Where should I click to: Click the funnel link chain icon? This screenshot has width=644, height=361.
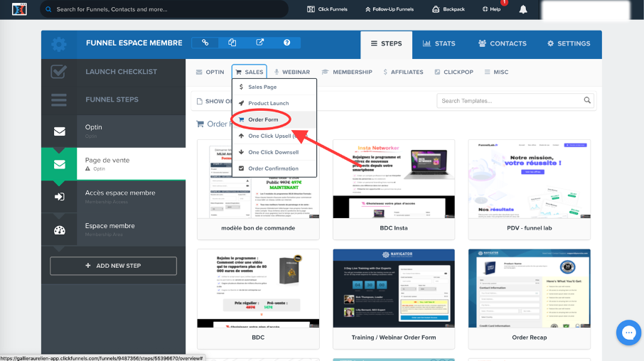pyautogui.click(x=205, y=43)
